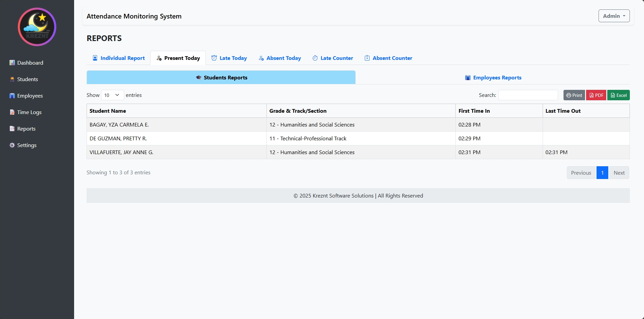The image size is (644, 319).
Task: Select the Present Today tab
Action: (178, 58)
